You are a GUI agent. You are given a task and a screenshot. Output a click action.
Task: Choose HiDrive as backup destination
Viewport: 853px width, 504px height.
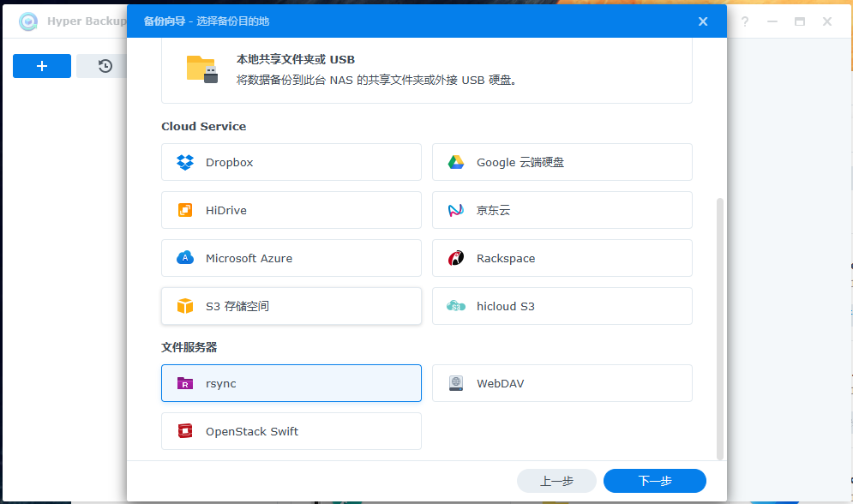point(291,210)
